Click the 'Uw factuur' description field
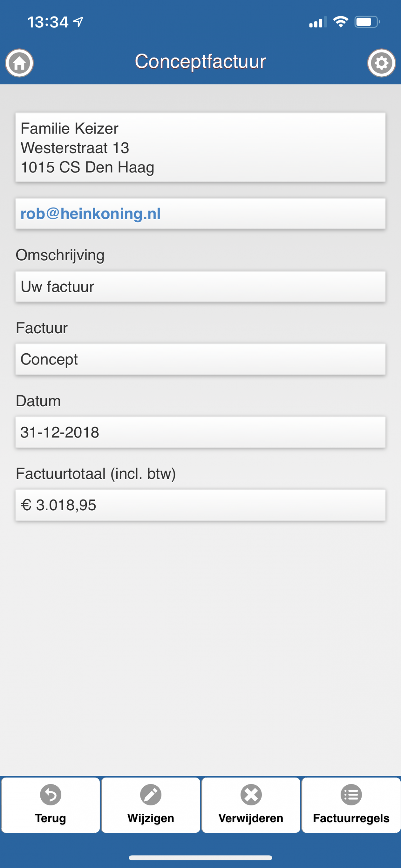 200,287
